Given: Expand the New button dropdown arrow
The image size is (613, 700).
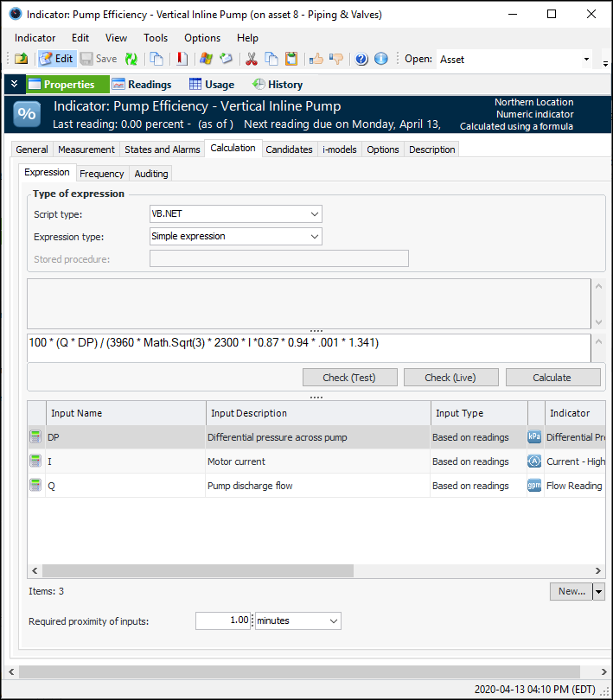Looking at the screenshot, I should coord(599,591).
